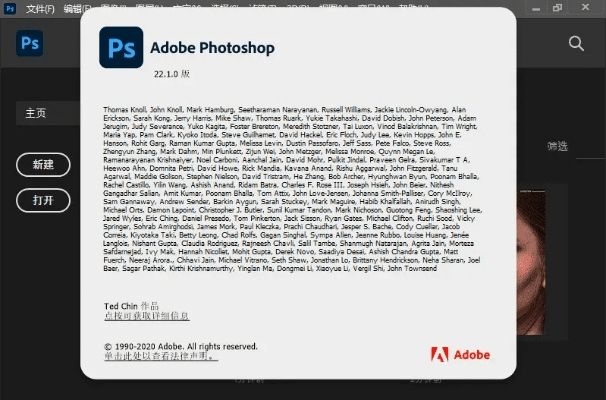
Task: Click the 点按可获取详细信息 link
Action: (147, 316)
